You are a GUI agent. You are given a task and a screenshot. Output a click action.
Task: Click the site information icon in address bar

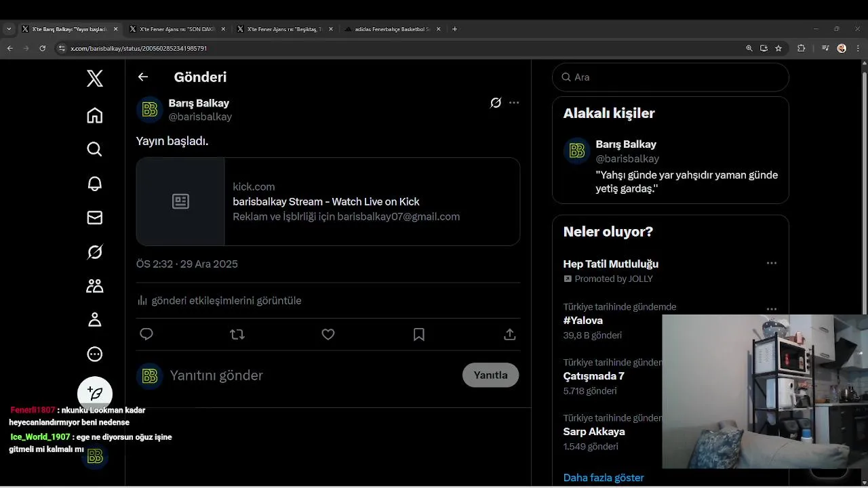[x=62, y=48]
